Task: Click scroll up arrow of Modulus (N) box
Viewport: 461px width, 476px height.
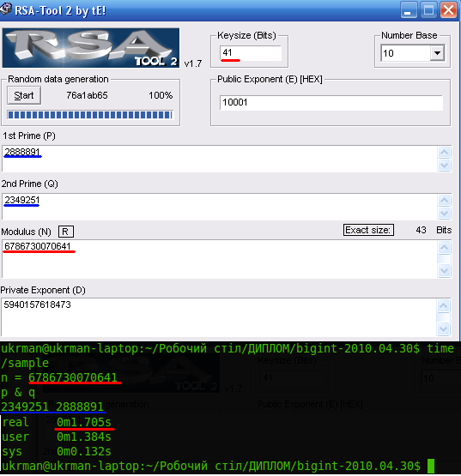Action: tap(445, 247)
